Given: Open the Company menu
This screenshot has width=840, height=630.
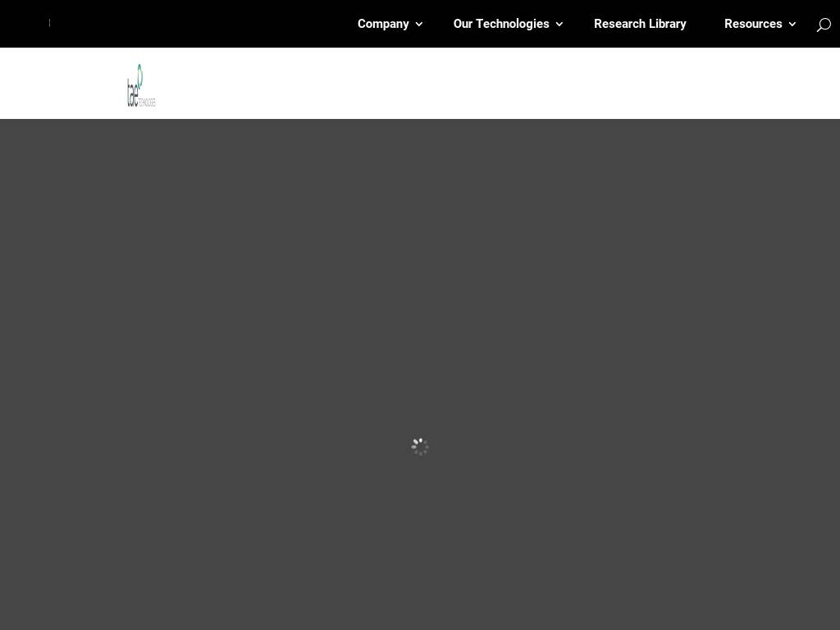Looking at the screenshot, I should pyautogui.click(x=383, y=24).
